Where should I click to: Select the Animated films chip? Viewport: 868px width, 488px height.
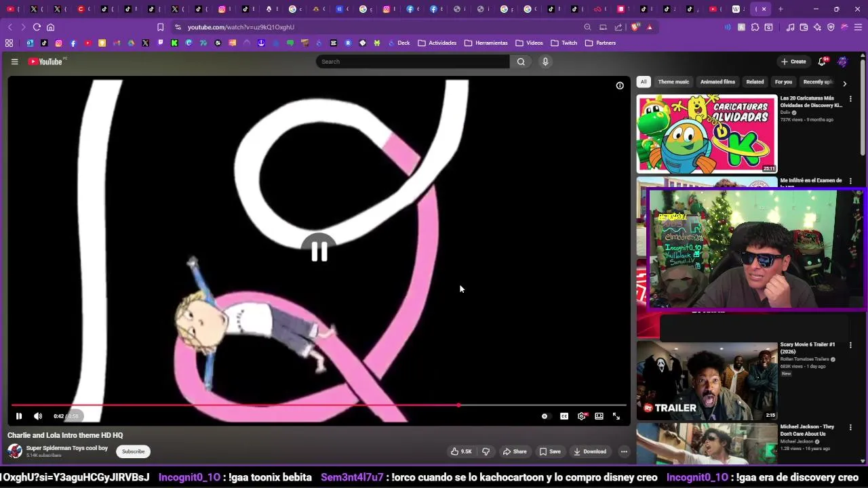(x=717, y=82)
